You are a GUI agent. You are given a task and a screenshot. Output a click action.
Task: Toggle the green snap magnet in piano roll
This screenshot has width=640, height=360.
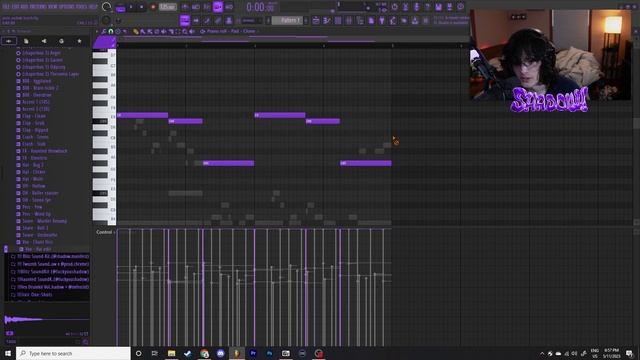point(110,31)
